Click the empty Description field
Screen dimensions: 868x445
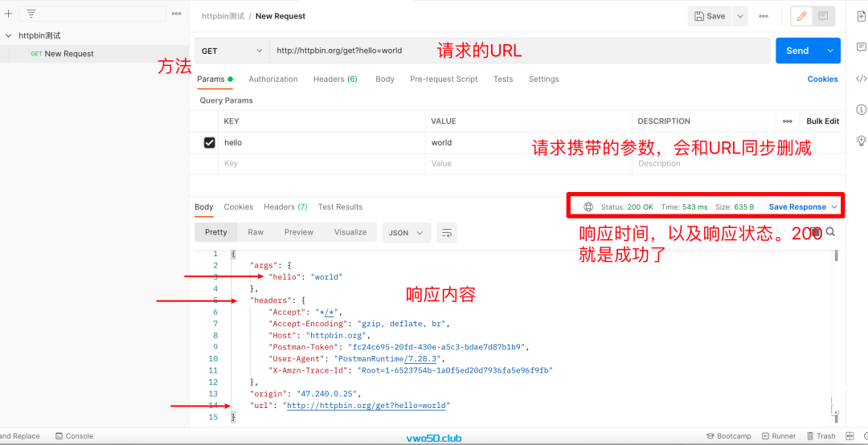(739, 164)
